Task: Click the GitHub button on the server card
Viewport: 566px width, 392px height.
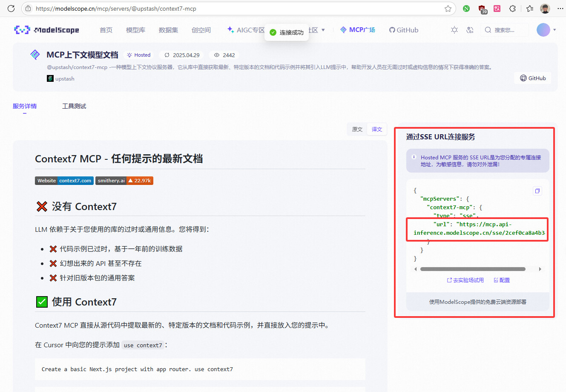Action: tap(533, 78)
